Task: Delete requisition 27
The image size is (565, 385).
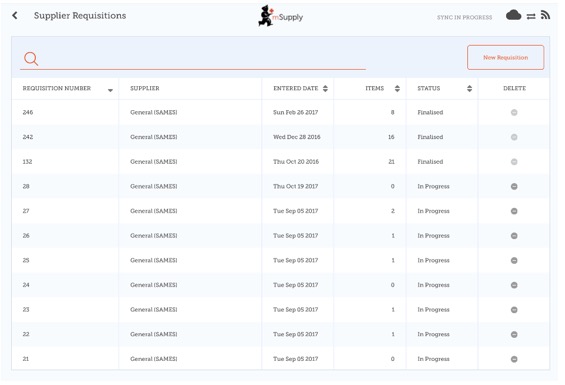Action: (x=514, y=211)
